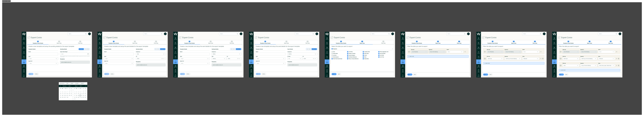Click the search magnifier in the Export Date Range frame
This screenshot has height=117, width=644.
[86, 34]
